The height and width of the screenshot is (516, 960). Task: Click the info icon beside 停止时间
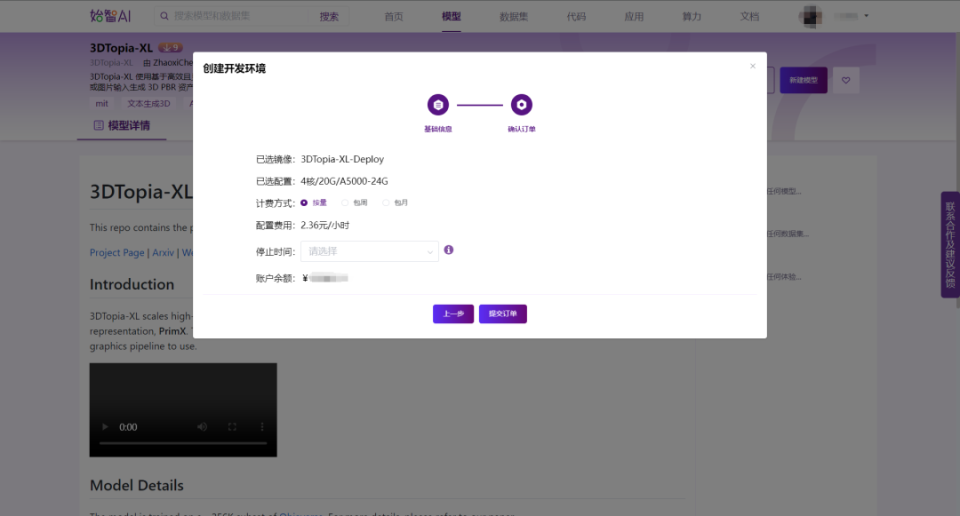coord(449,250)
